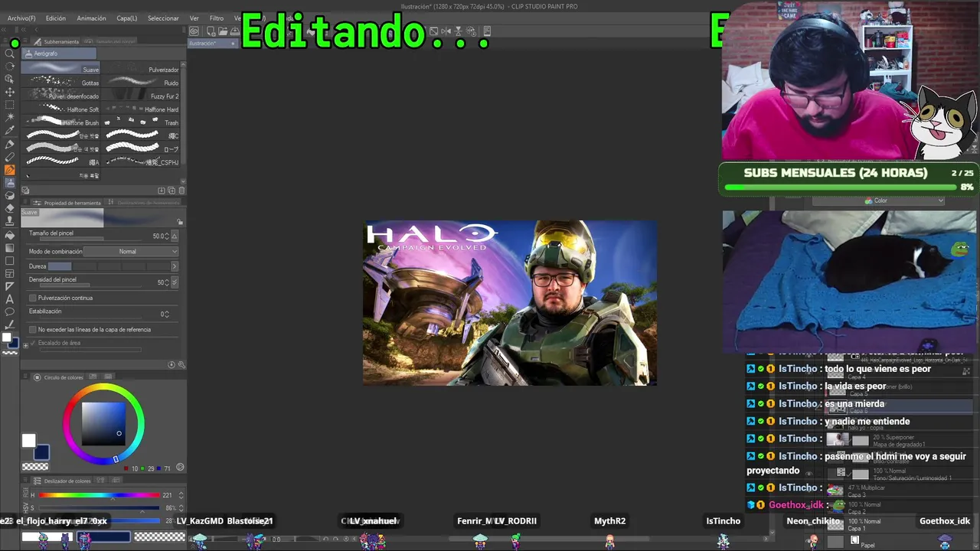Open the Animación menu
Screen dimensions: 980x551
click(x=91, y=18)
